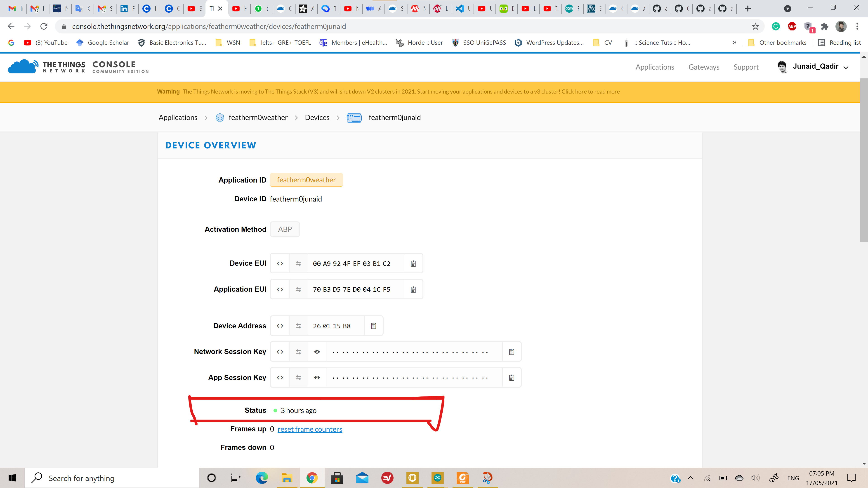Open Grammarly extension icon
The image size is (868, 488).
pyautogui.click(x=776, y=26)
